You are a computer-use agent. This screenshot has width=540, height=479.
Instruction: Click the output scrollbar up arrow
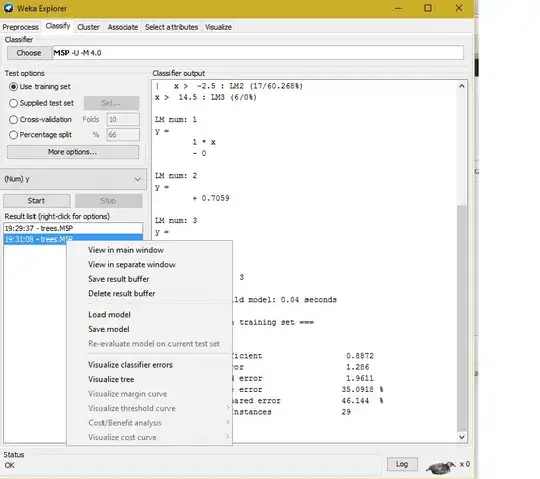click(462, 86)
